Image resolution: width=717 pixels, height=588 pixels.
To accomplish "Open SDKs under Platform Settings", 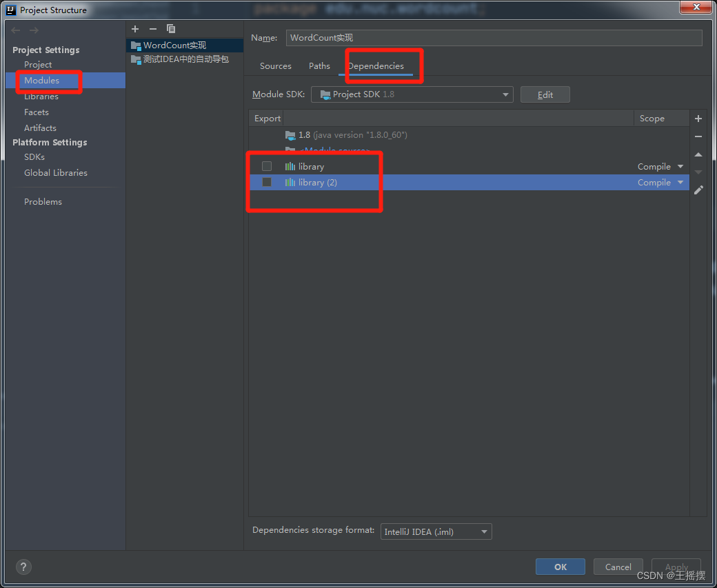I will 34,157.
